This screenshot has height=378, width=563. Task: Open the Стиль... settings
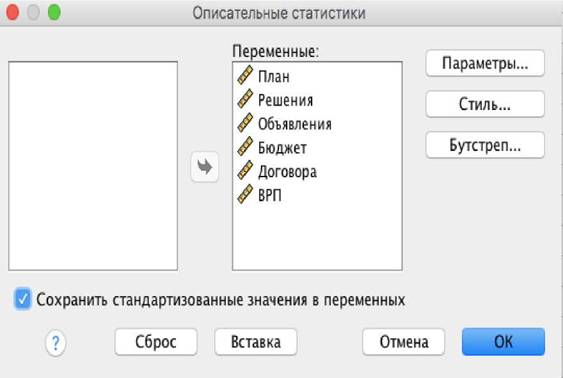pyautogui.click(x=485, y=104)
